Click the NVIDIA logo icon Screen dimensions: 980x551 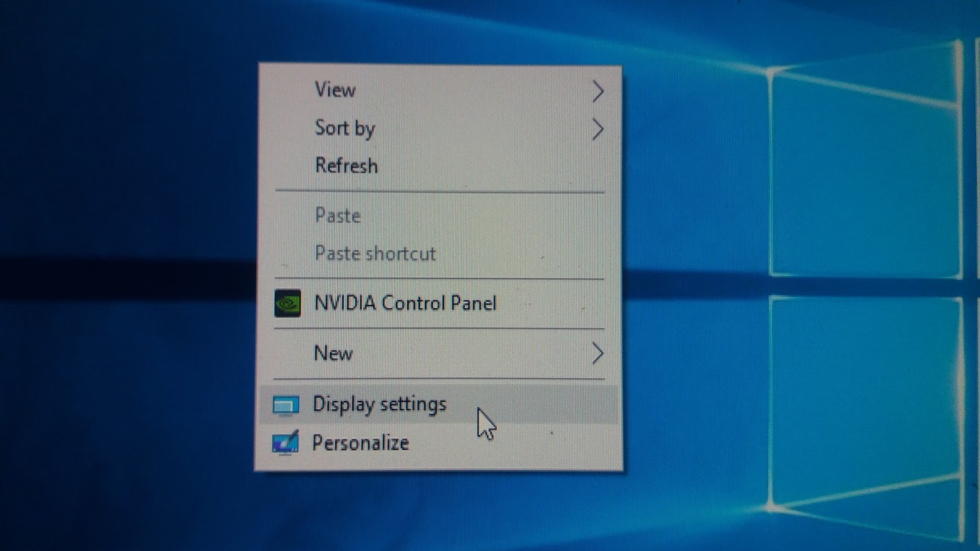click(x=287, y=303)
